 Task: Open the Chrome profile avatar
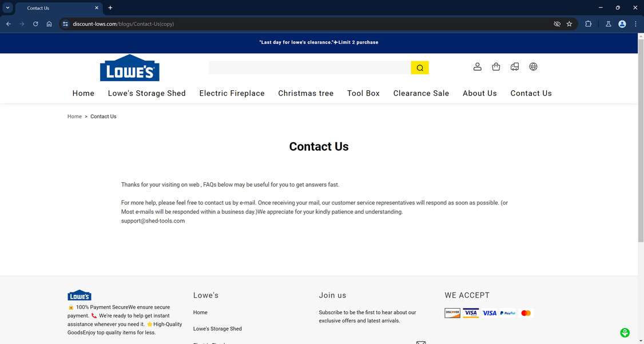pos(622,24)
